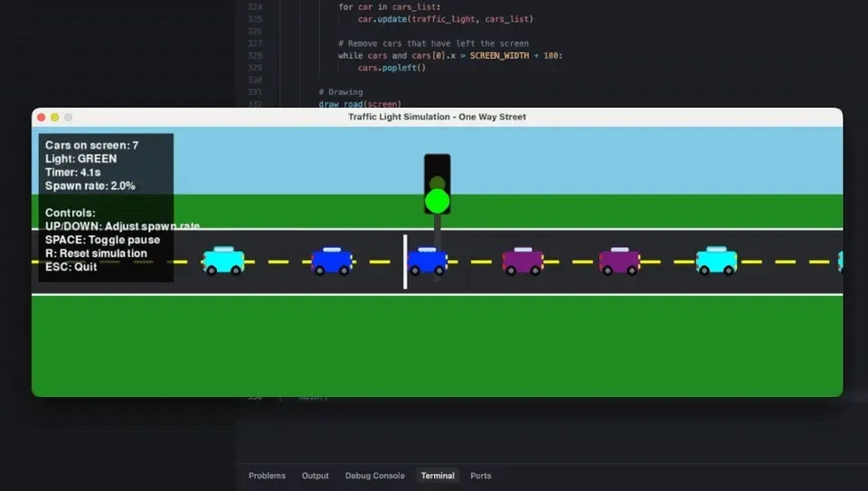Click the 'Light: GREEN' status text
The image size is (868, 491).
(80, 159)
